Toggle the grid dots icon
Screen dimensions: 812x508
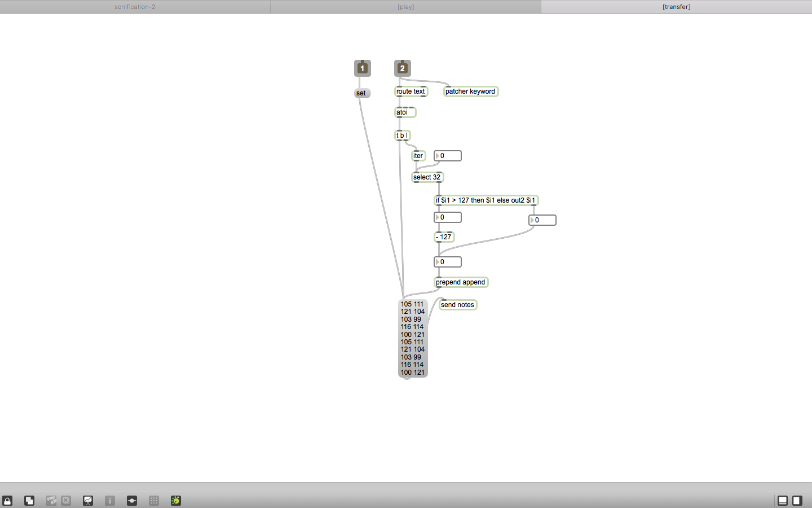tap(154, 501)
